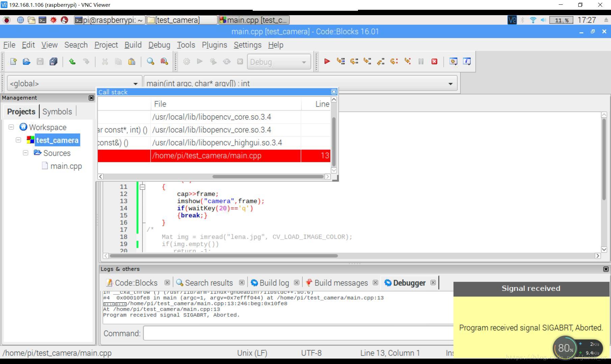Close the Management panel
The width and height of the screenshot is (611, 364).
pyautogui.click(x=91, y=98)
